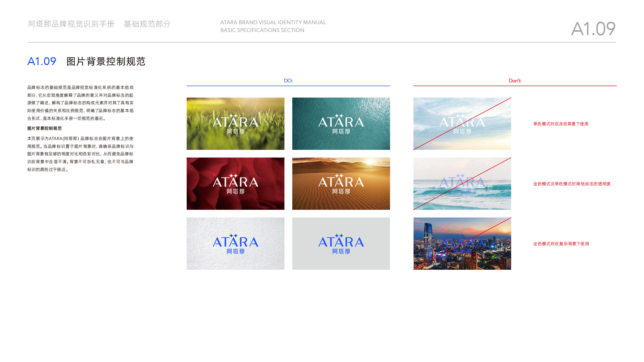Screen dimensions: 644x362
Task: Click 'ATARA BRAND VISUAL IDENTITY MANUAL' header text
Action: coord(273,22)
